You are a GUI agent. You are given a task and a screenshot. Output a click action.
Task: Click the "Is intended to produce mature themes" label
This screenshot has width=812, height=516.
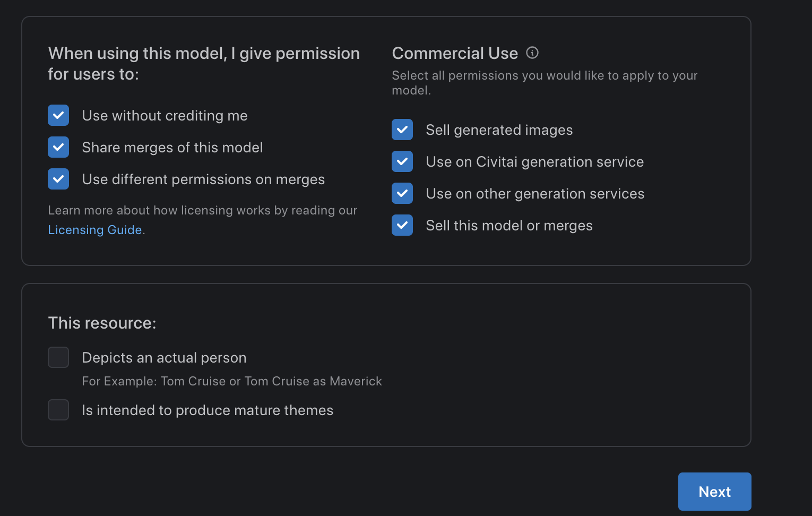coord(208,410)
